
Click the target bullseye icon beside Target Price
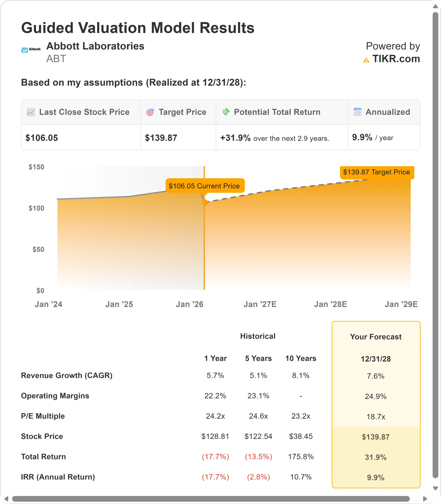[x=150, y=112]
